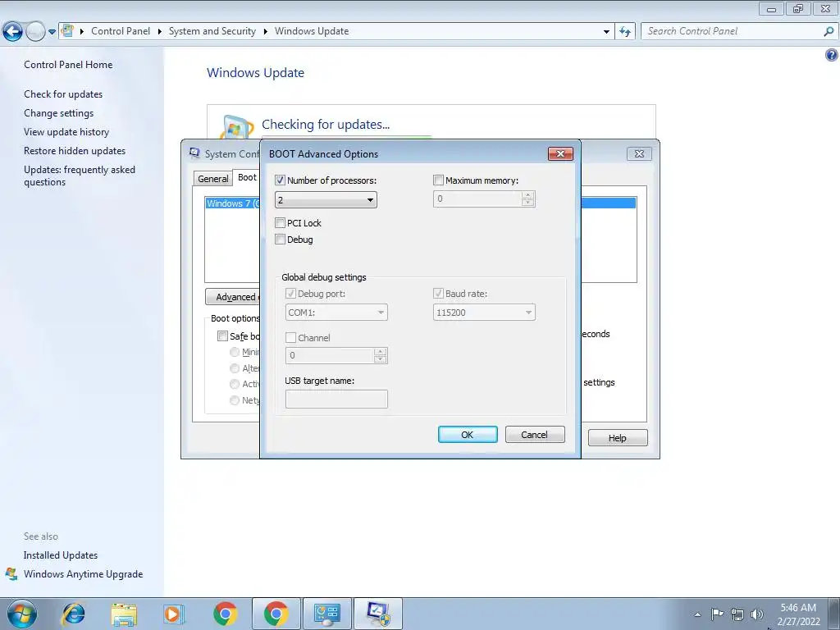
Task: Open the blue Help question-mark icon
Action: 832,55
